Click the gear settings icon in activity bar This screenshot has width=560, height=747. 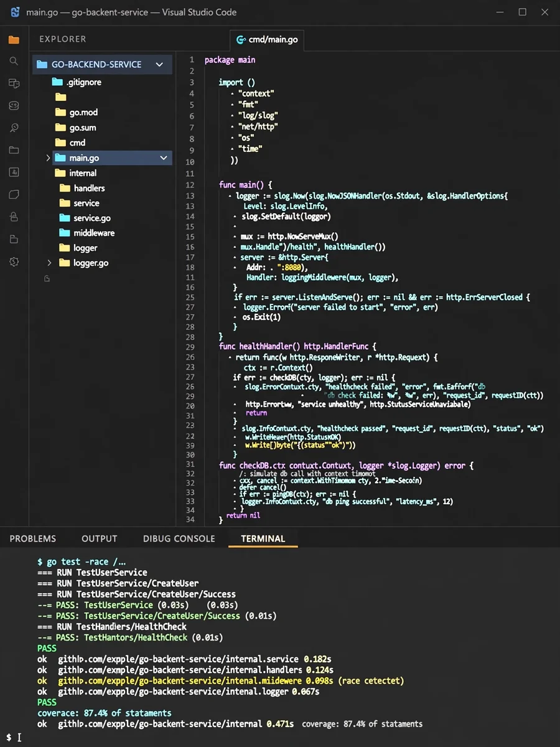pos(14,262)
